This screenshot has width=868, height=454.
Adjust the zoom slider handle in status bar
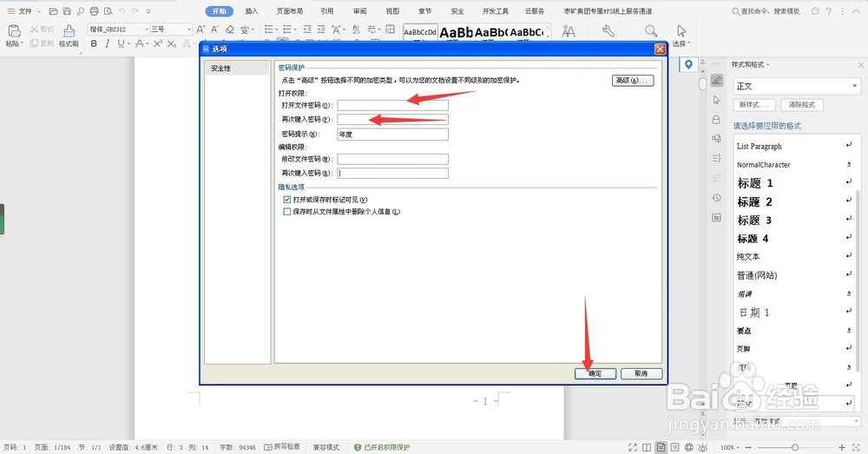(x=795, y=447)
